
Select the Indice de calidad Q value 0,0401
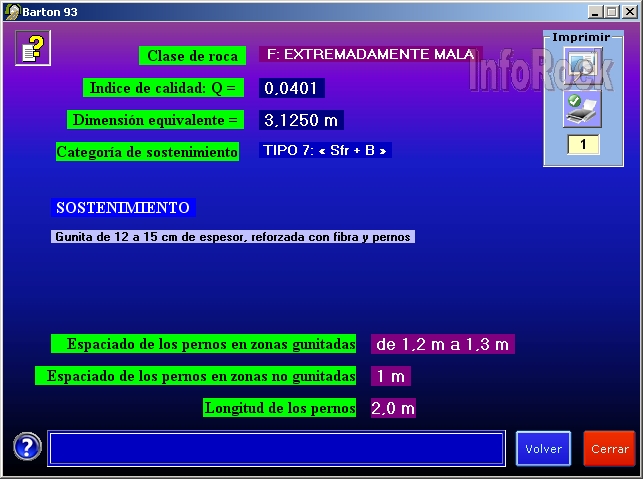[291, 88]
